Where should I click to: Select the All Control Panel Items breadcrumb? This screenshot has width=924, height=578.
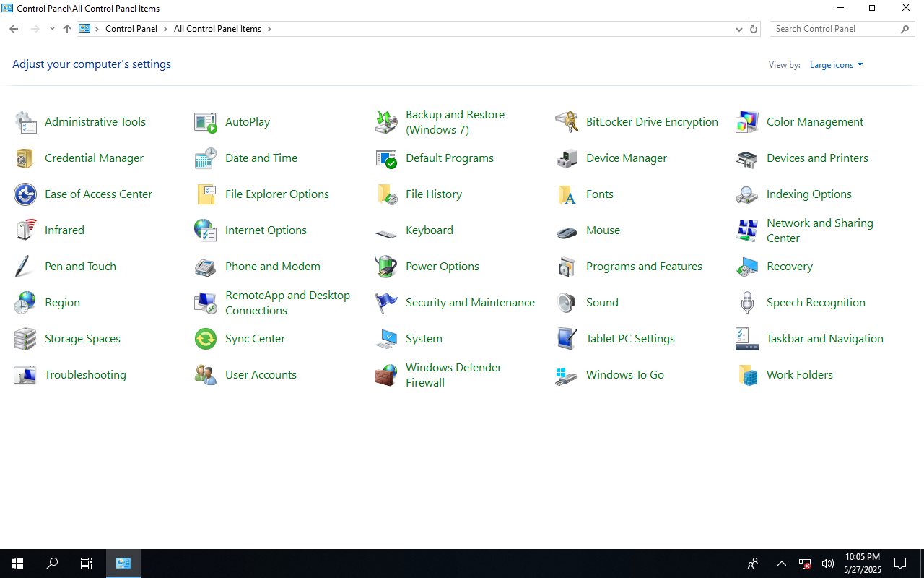tap(217, 29)
